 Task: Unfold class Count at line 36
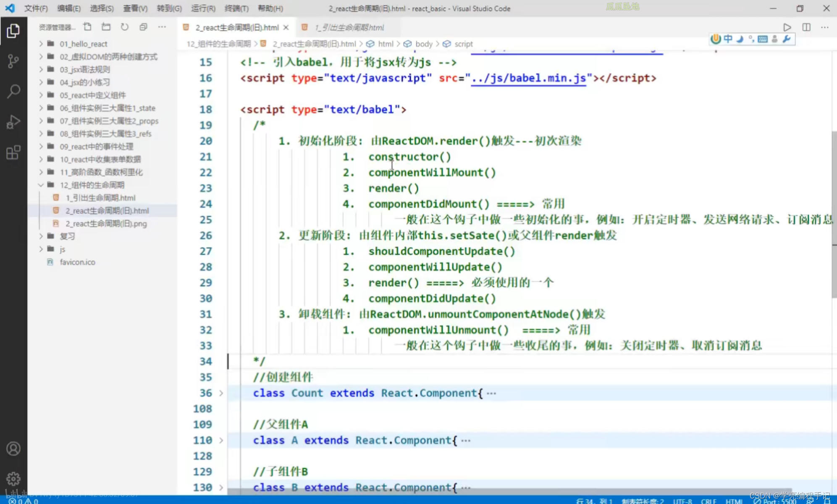[221, 393]
